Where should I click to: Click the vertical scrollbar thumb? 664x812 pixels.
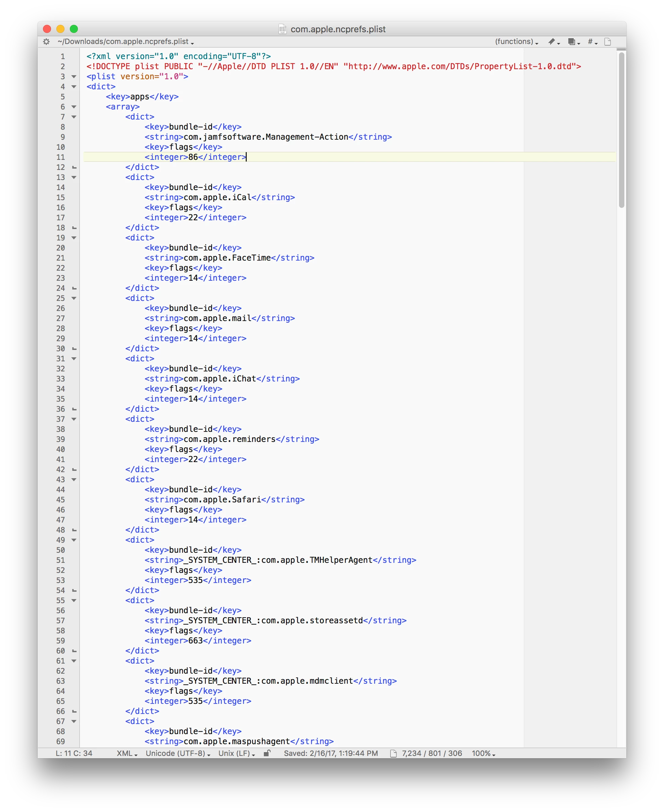coord(621,130)
